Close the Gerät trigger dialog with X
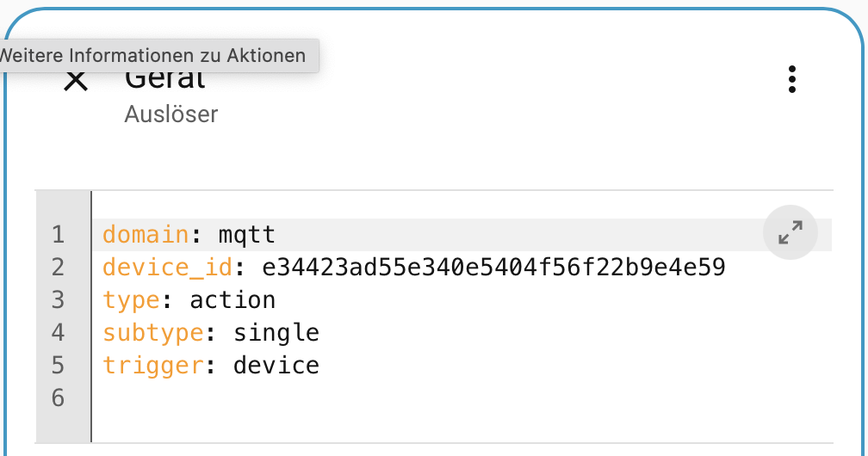Screen dimensions: 868x456 pos(76,82)
